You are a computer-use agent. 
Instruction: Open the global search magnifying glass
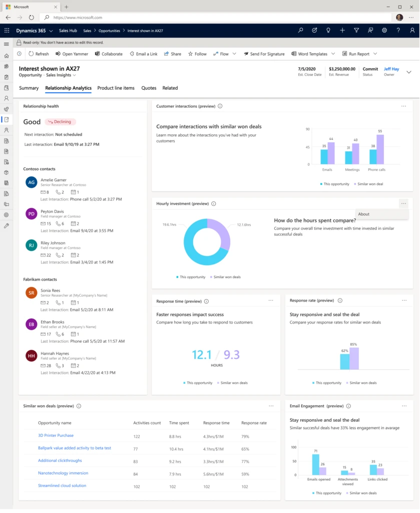(300, 31)
